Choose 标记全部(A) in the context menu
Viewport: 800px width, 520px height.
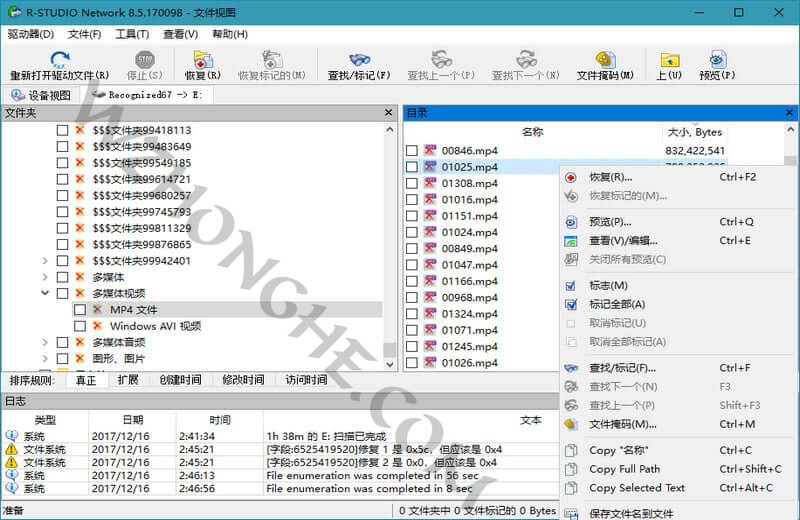coord(678,305)
